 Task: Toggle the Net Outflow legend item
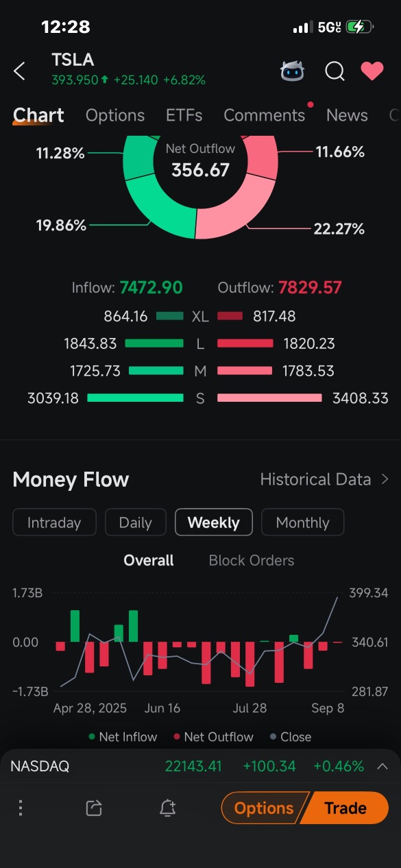[x=213, y=737]
